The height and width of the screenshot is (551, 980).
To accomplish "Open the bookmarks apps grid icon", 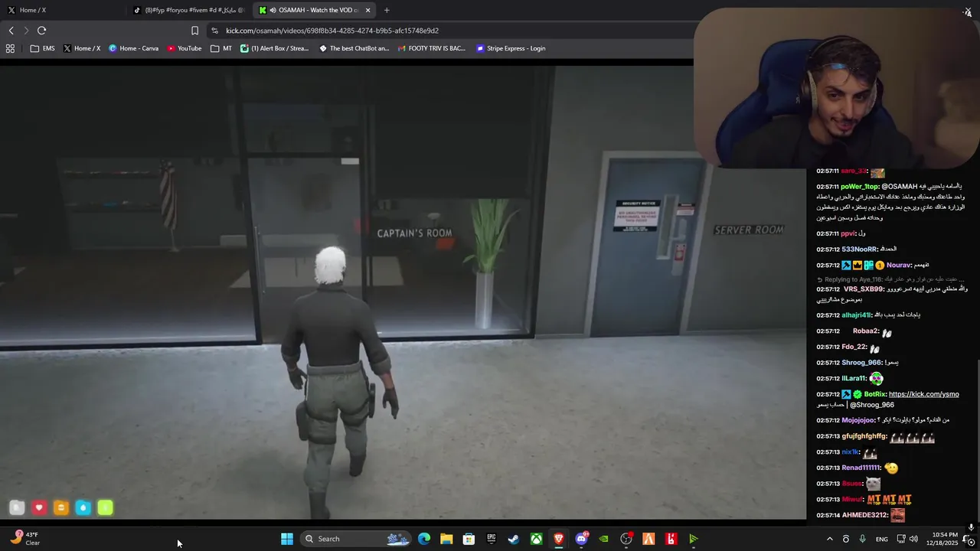I will pos(10,48).
